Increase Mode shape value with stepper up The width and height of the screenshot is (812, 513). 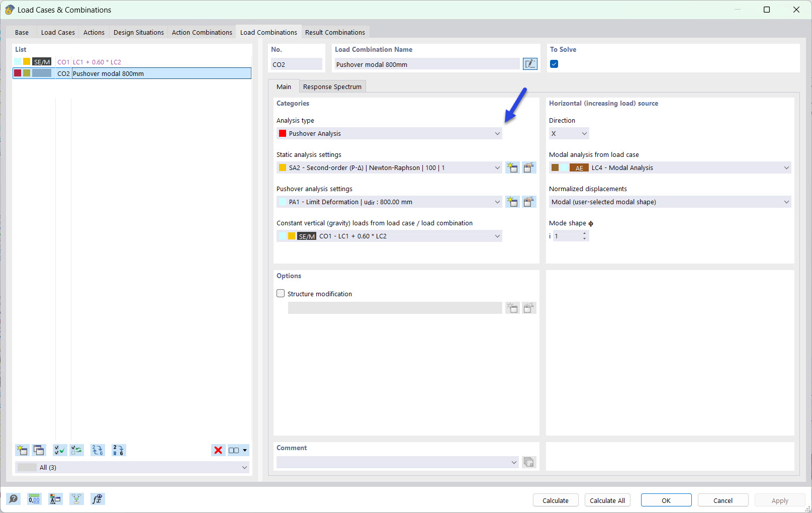pyautogui.click(x=584, y=233)
